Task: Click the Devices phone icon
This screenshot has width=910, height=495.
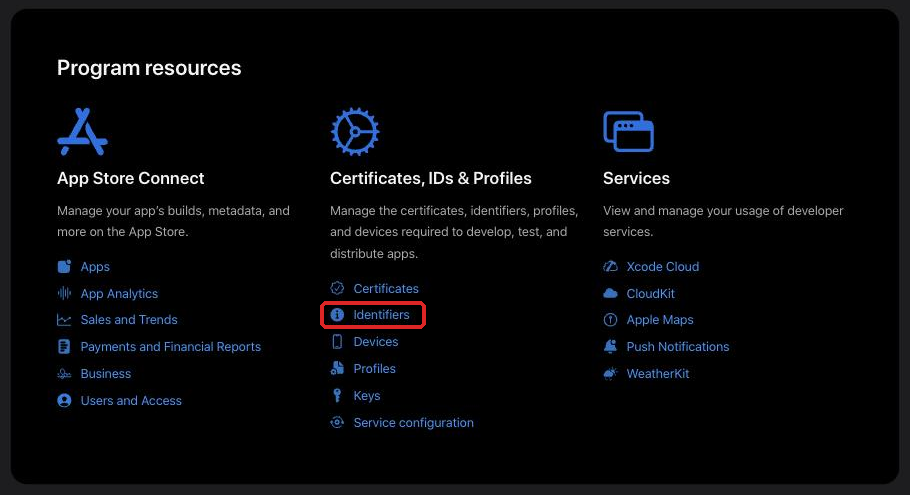Action: [x=337, y=342]
